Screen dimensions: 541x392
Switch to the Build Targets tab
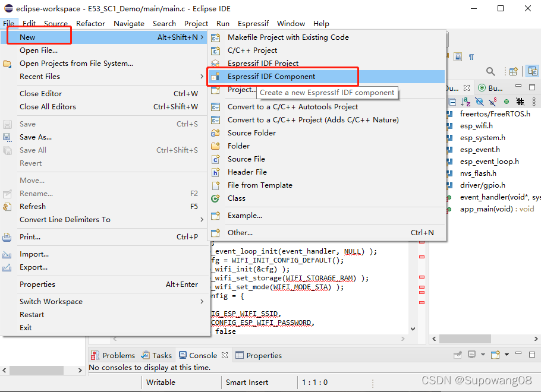(490, 88)
